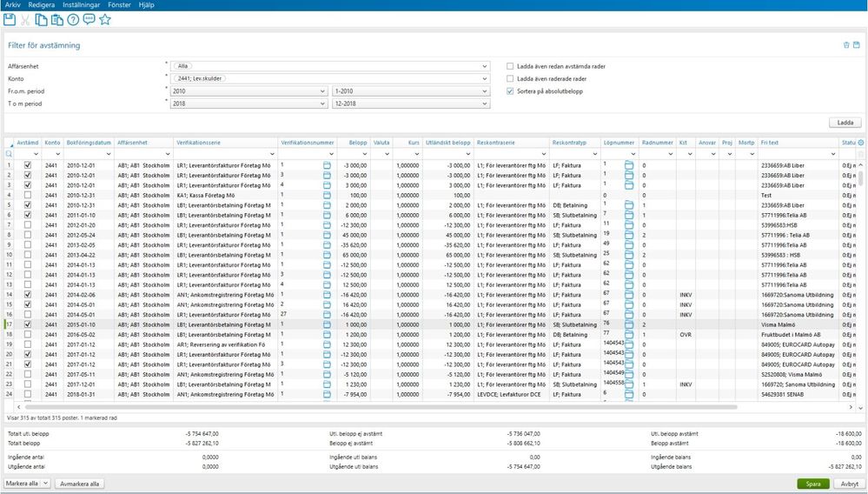Expand the Affärsenhet dropdown
Viewport: 868px width, 494px height.
[485, 66]
